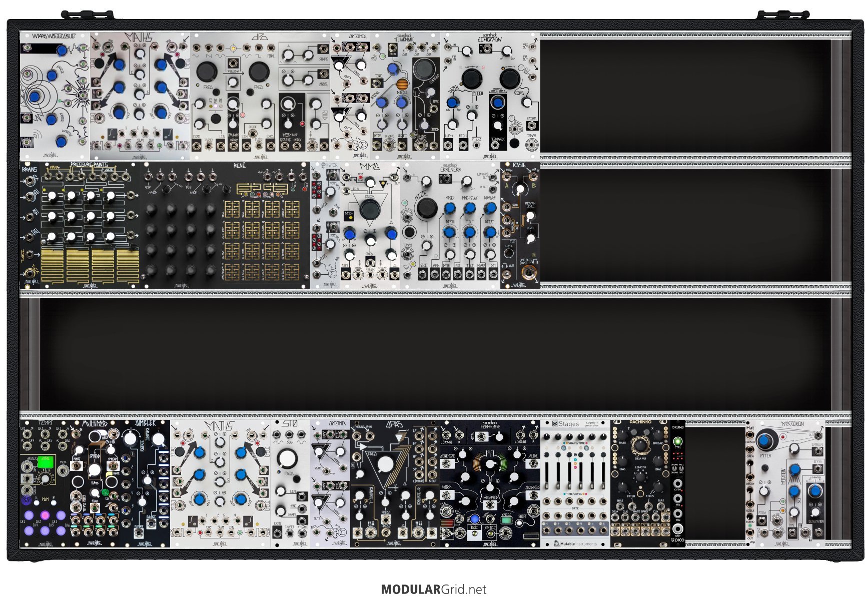Click the first Pressure Points touch plate
This screenshot has width=868, height=600.
click(53, 265)
